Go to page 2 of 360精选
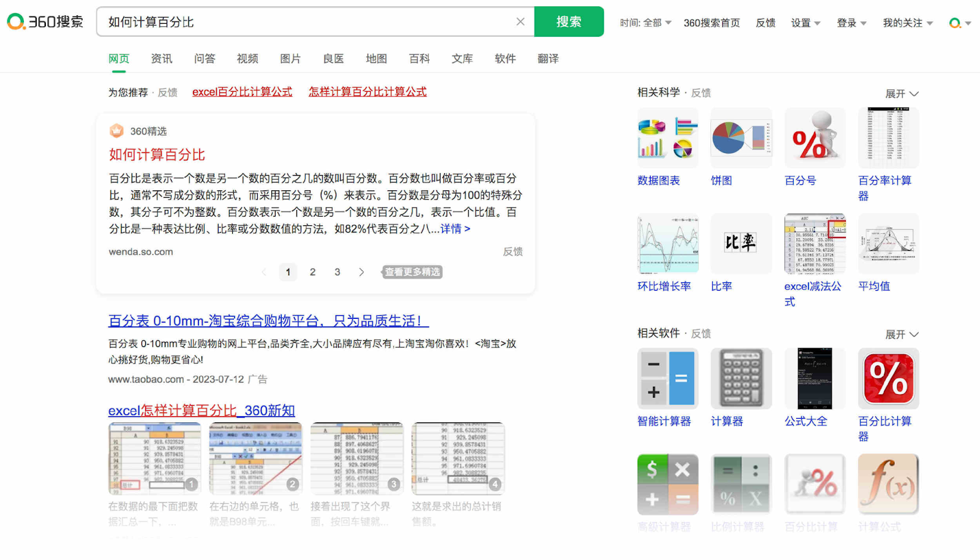This screenshot has width=980, height=560. 312,272
